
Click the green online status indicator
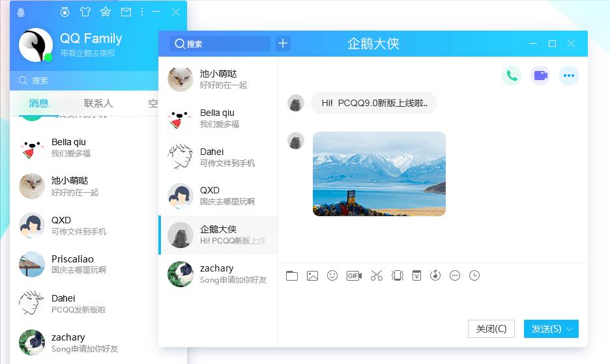[48, 57]
